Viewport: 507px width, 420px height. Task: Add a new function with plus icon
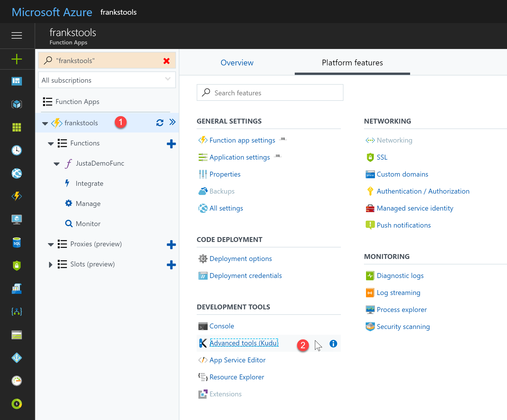171,144
